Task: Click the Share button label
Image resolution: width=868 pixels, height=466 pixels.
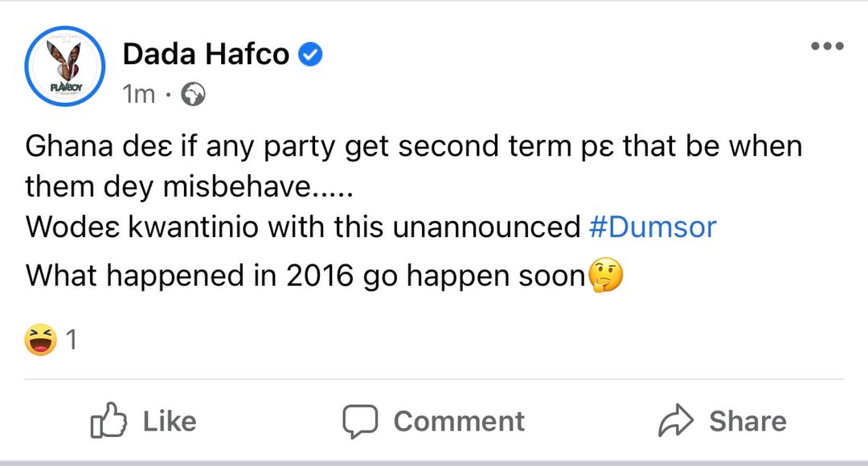Action: click(748, 421)
